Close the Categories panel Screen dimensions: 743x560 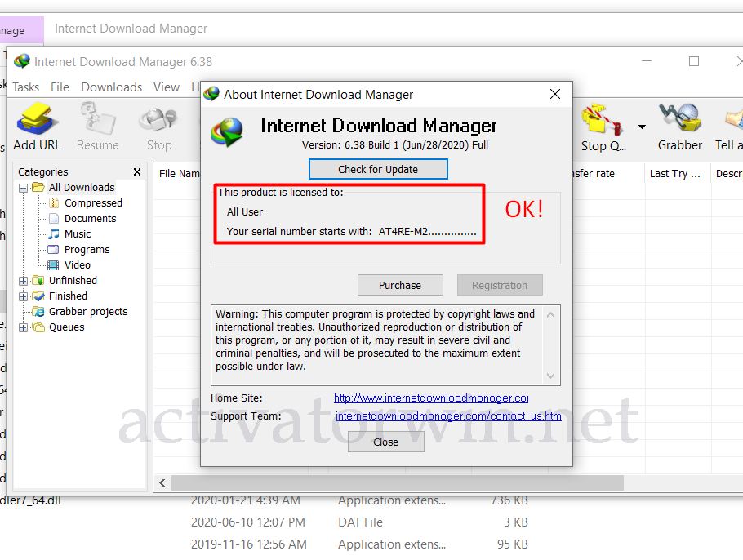[137, 171]
